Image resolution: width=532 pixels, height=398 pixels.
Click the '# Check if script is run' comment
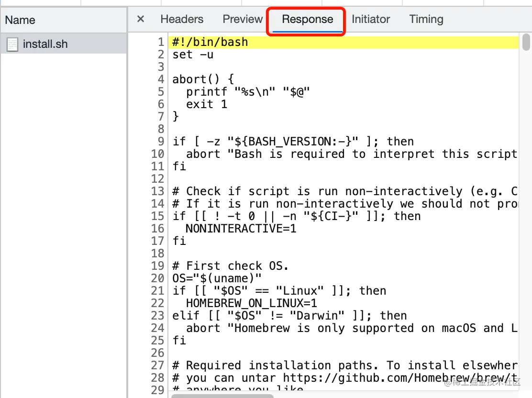345,191
